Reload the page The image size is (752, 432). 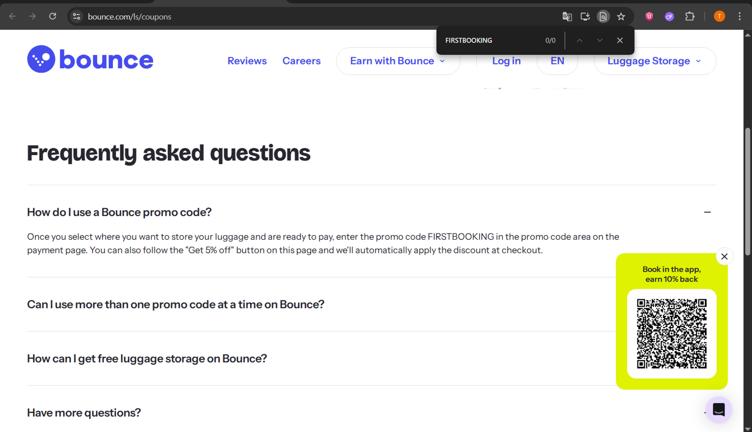52,16
